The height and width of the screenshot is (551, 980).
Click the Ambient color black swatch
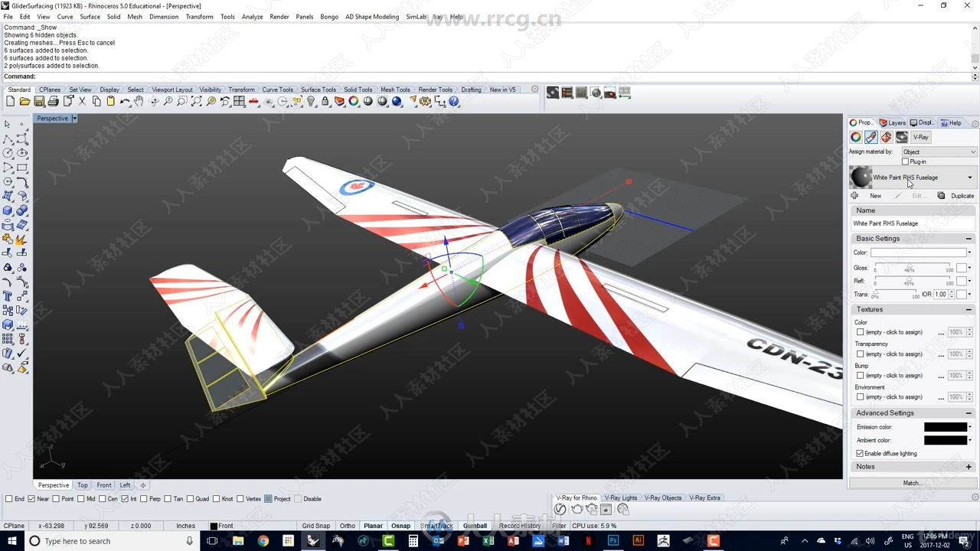(x=946, y=440)
